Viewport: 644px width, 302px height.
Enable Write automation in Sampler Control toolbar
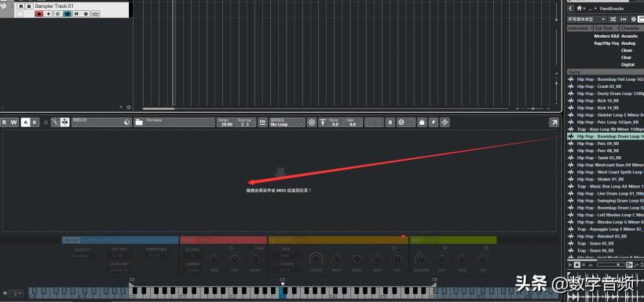point(14,122)
